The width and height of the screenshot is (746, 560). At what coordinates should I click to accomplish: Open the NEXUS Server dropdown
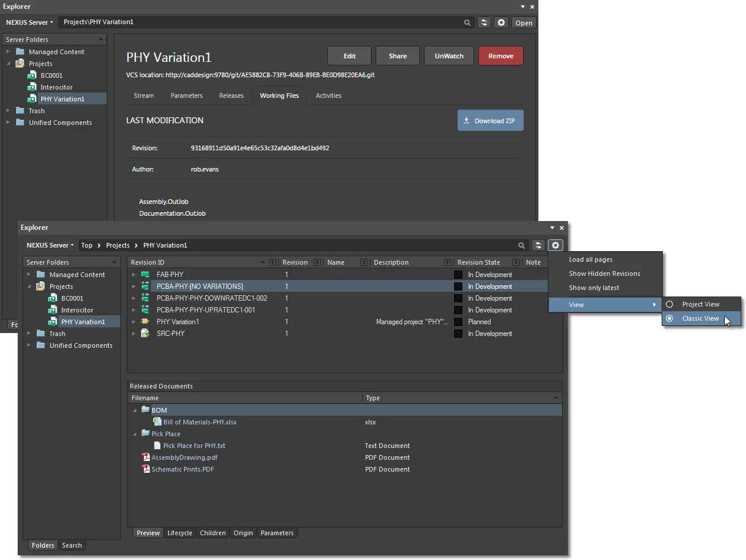click(29, 22)
